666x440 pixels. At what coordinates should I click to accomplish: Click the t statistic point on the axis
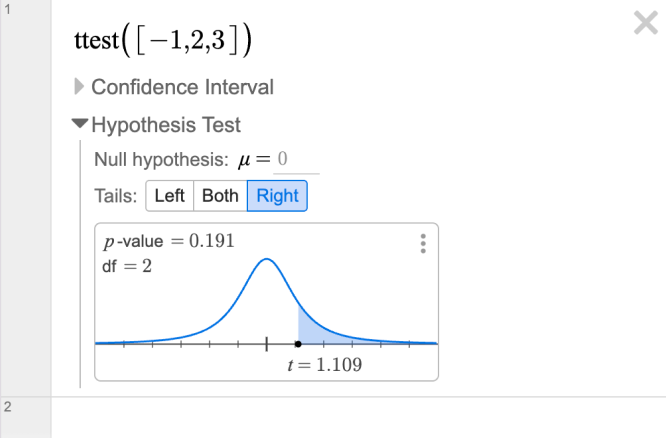[x=298, y=344]
